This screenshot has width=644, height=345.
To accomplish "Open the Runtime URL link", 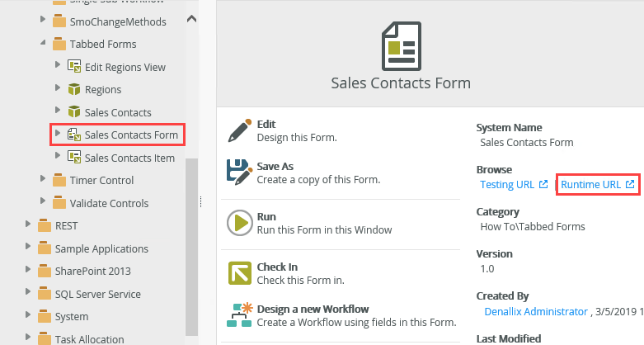I will [x=592, y=185].
